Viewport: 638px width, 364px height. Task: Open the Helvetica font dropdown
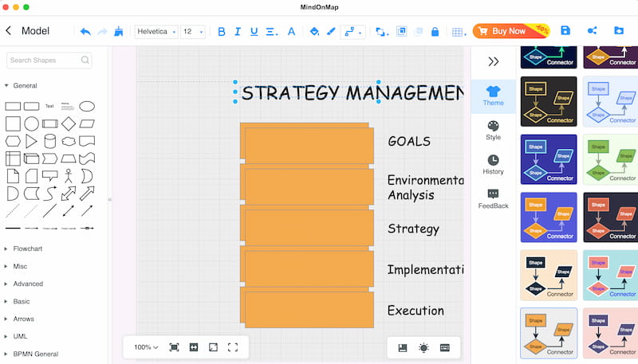pyautogui.click(x=156, y=31)
